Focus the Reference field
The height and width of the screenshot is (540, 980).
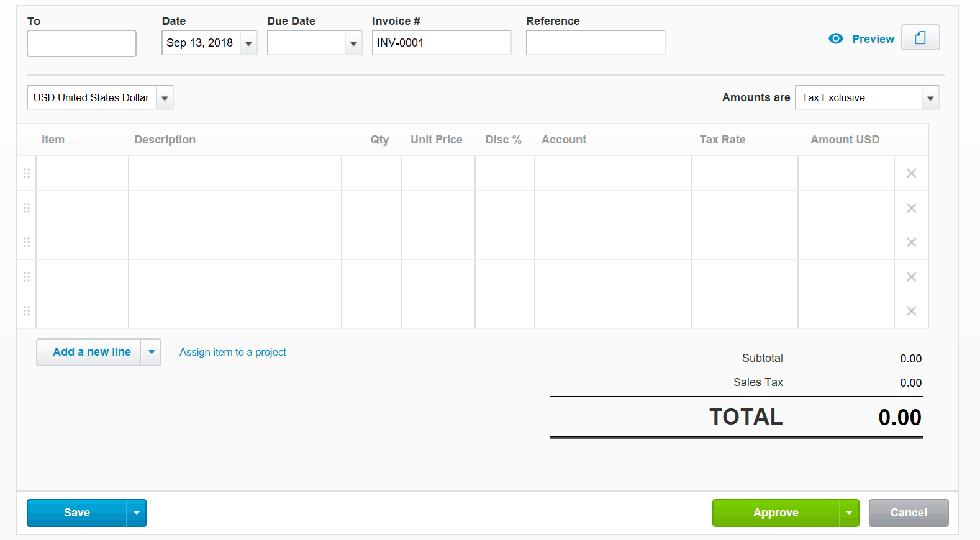[x=596, y=43]
